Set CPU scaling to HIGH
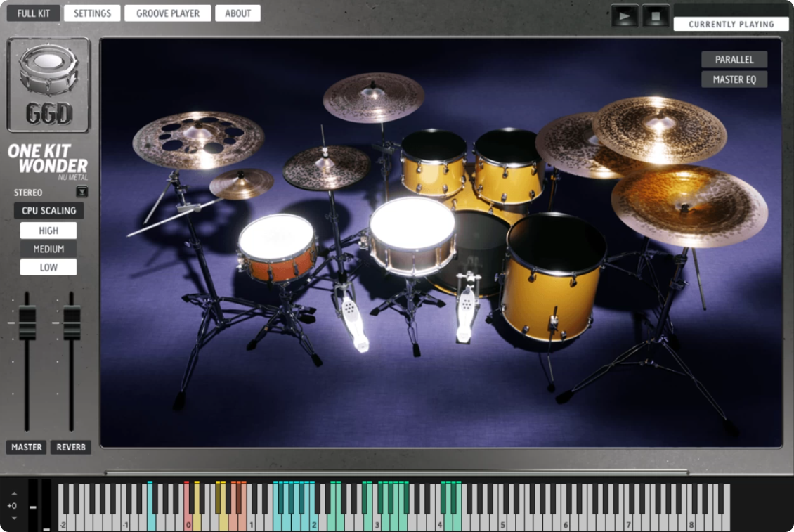This screenshot has height=532, width=794. (48, 231)
